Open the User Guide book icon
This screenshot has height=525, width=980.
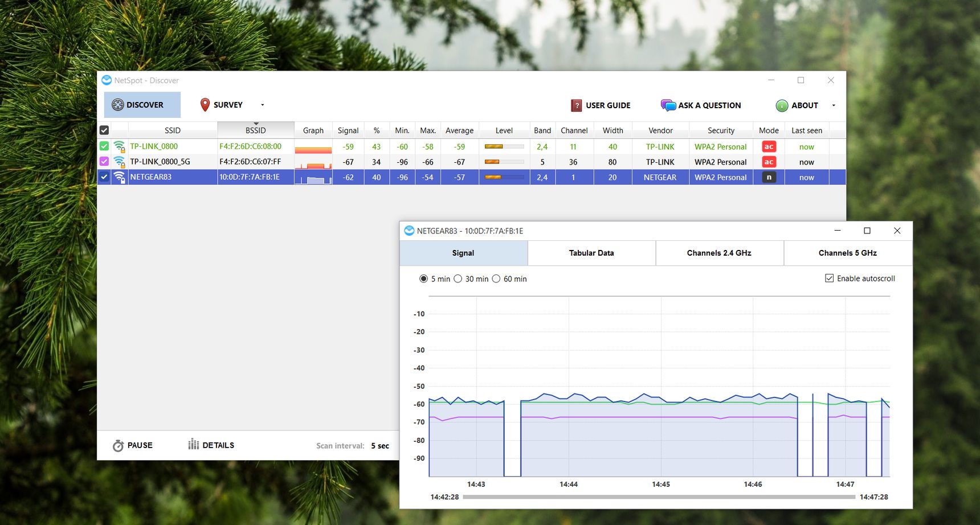coord(576,105)
